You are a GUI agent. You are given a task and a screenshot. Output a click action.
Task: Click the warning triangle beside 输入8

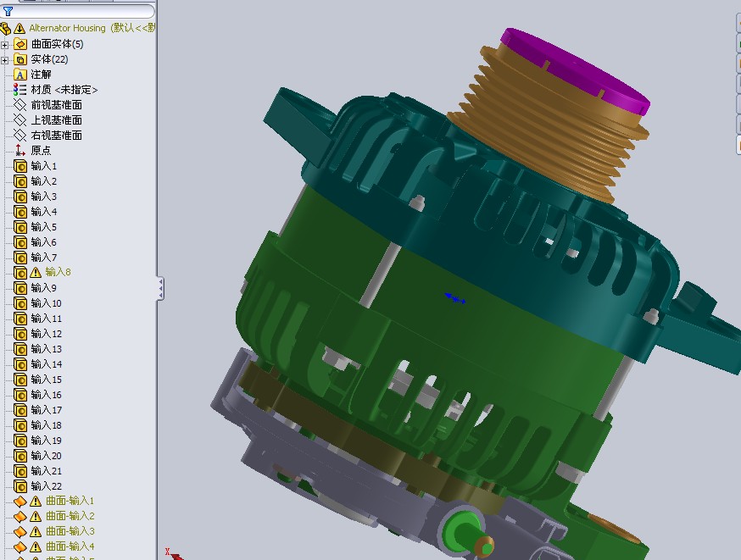point(36,273)
